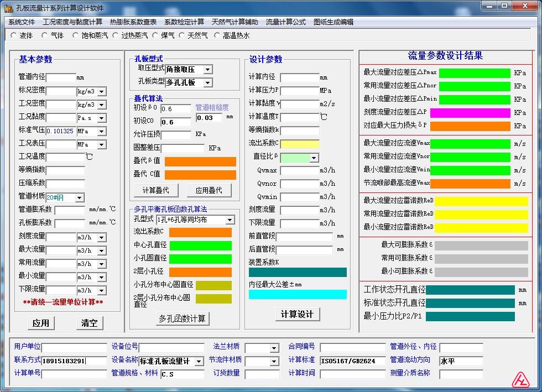The width and height of the screenshot is (542, 392).
Task: Click the 测量介质名称 input field
Action: tap(461, 374)
